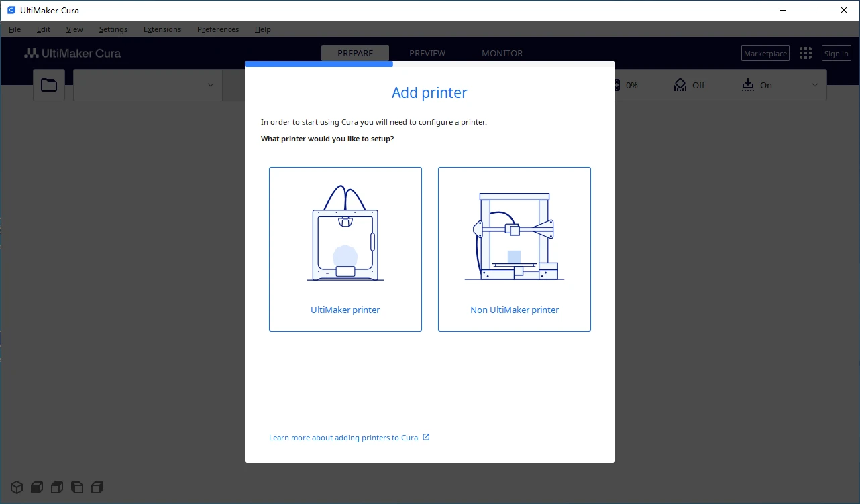Choose the Non UltiMaker printer option
Image resolution: width=860 pixels, height=504 pixels.
515,249
